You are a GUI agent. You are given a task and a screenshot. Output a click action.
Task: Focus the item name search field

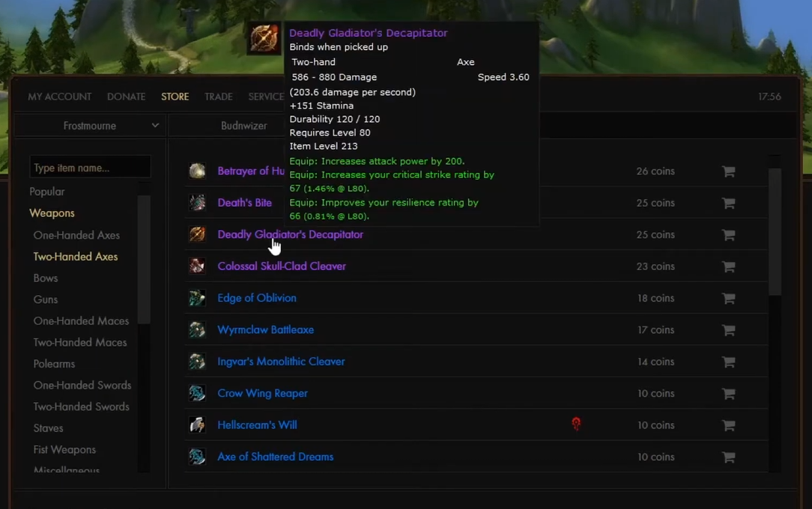pyautogui.click(x=90, y=168)
